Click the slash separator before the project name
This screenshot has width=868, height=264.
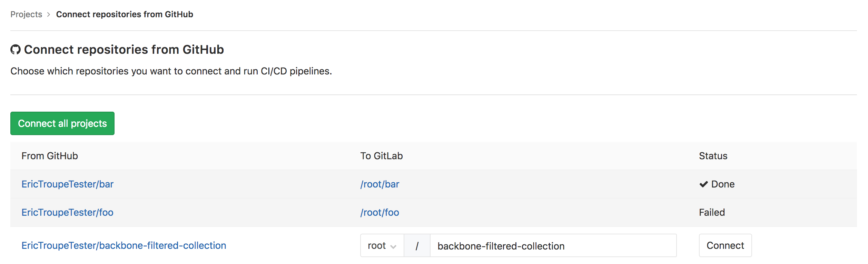pyautogui.click(x=417, y=246)
